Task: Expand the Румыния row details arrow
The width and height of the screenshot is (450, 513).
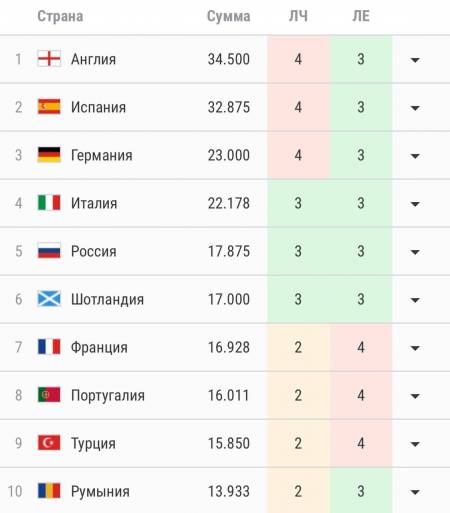Action: (x=415, y=492)
